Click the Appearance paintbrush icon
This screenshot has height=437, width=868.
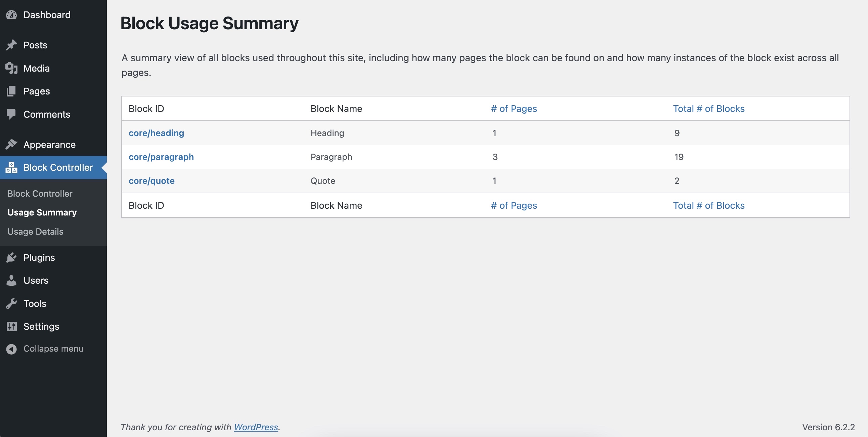11,144
